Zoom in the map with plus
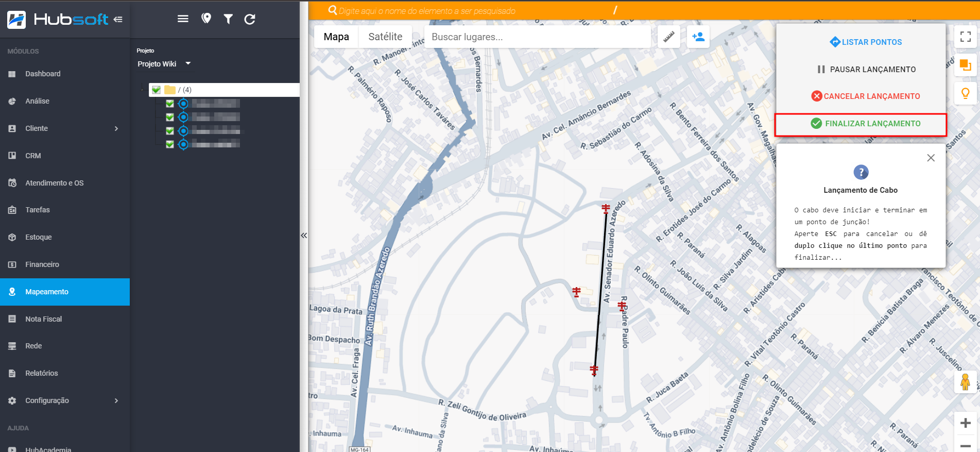This screenshot has width=980, height=452. pos(966,423)
